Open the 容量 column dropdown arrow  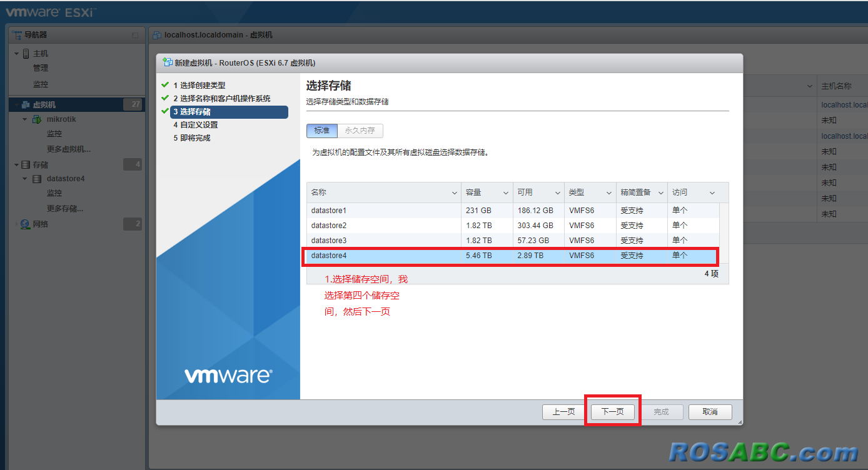[x=505, y=193]
